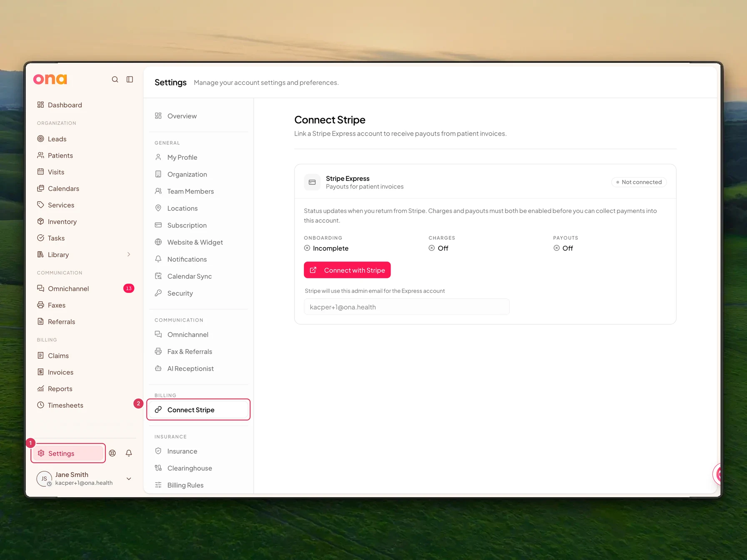Open Insurance settings
Screen dimensions: 747x560
coord(199,451)
